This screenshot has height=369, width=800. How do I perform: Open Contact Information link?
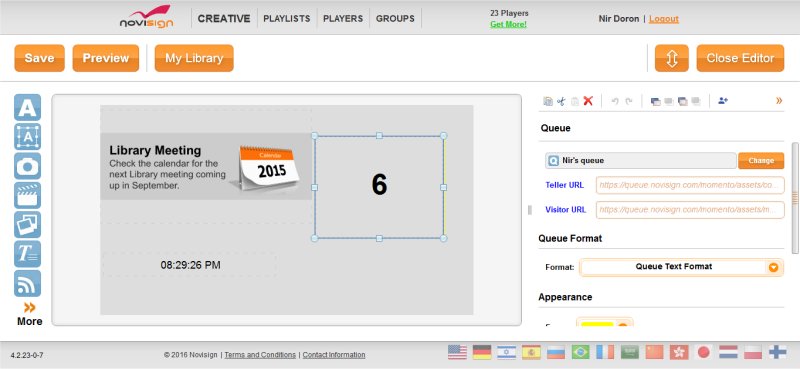click(334, 355)
